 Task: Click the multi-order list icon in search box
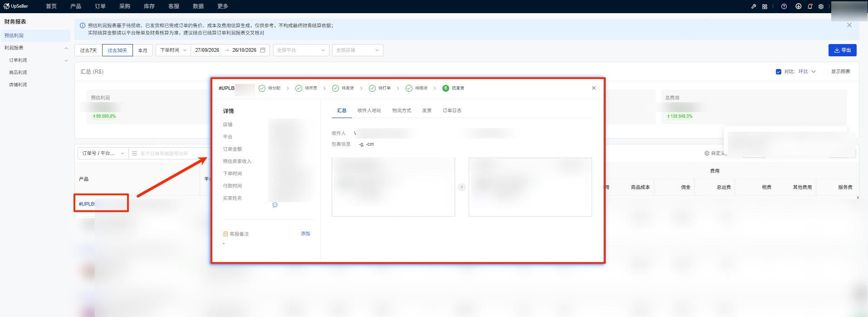[134, 154]
